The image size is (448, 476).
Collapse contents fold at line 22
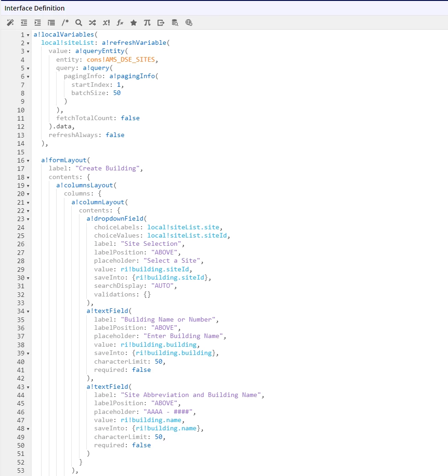(x=28, y=211)
